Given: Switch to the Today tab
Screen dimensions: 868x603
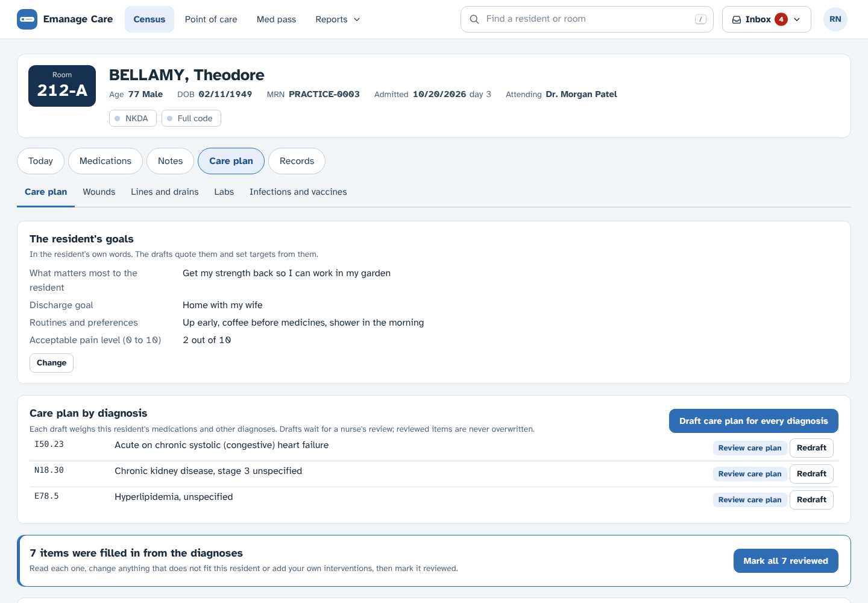Looking at the screenshot, I should point(40,161).
